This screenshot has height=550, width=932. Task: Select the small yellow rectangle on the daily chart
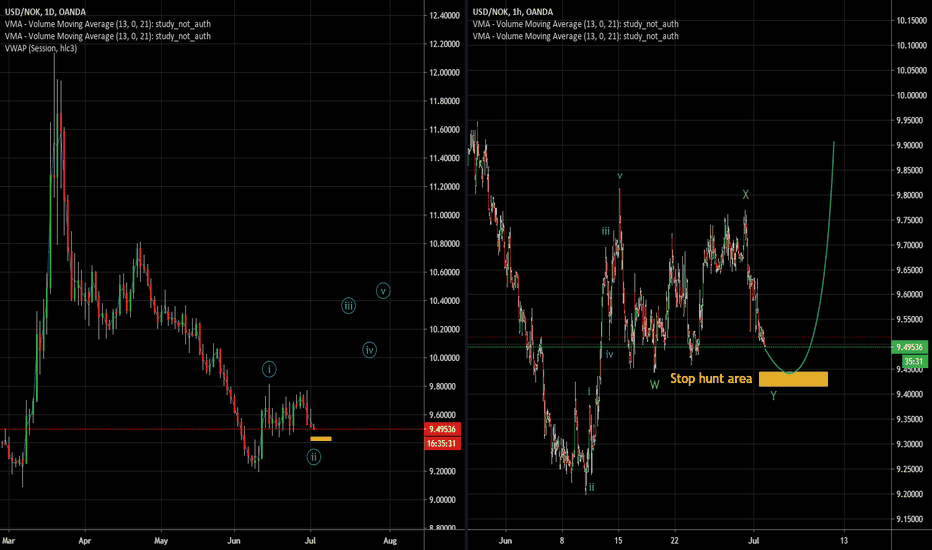click(x=321, y=439)
